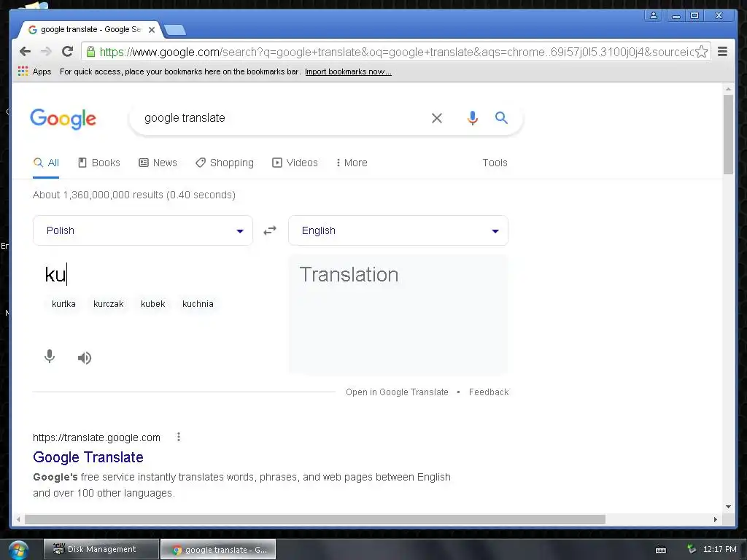This screenshot has width=747, height=560.
Task: Open options dots next to translate.google.com
Action: coord(179,437)
